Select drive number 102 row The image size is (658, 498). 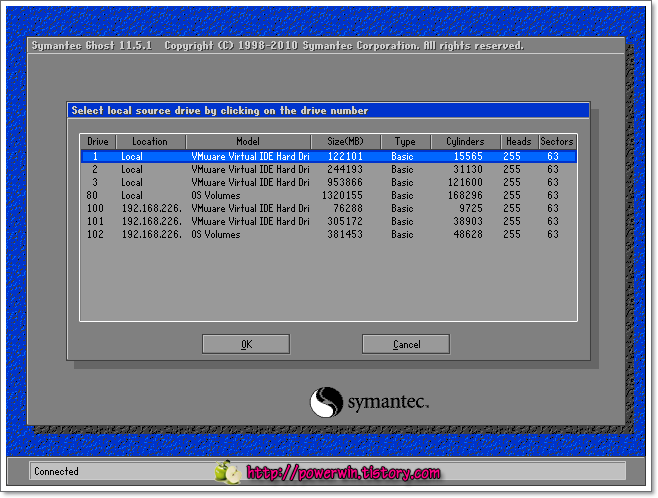click(x=329, y=235)
